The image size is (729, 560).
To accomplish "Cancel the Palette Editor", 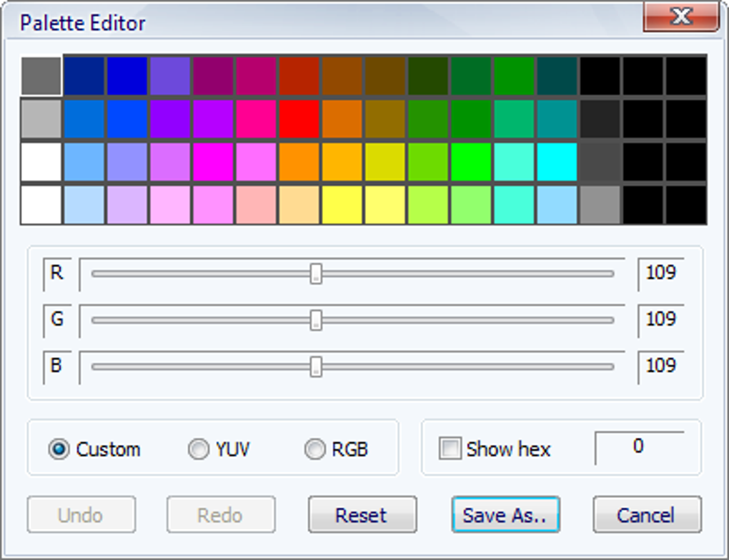I will (x=648, y=514).
